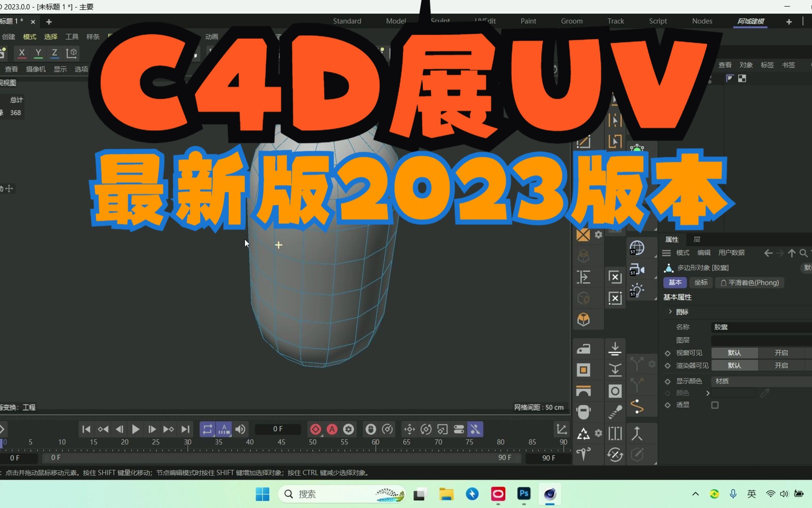This screenshot has width=812, height=508.
Task: Play the animation forward
Action: (136, 429)
